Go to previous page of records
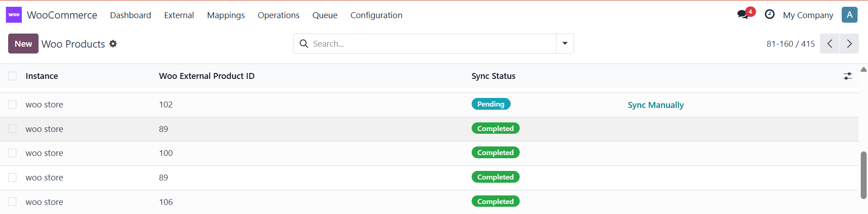The height and width of the screenshot is (214, 868). 829,44
